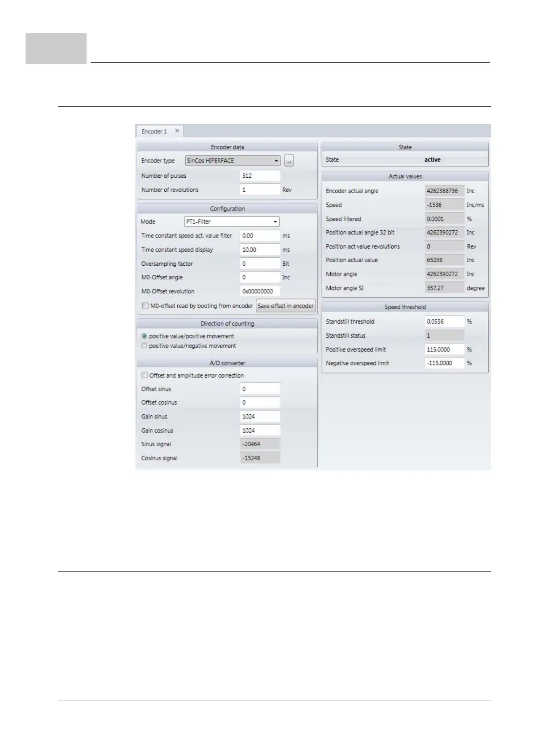Edit the Standstill threshold field
Image resolution: width=534 pixels, height=756 pixels.
click(x=445, y=321)
